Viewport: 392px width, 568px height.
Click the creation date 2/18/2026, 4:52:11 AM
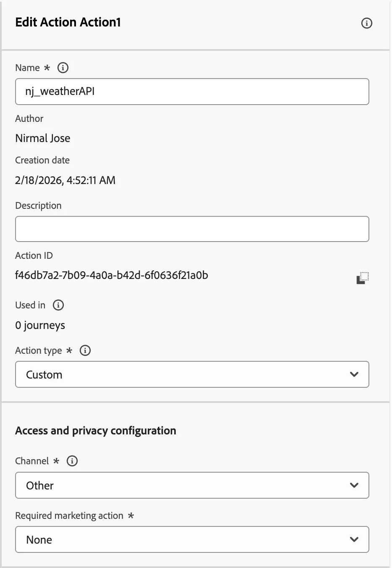[x=65, y=180]
